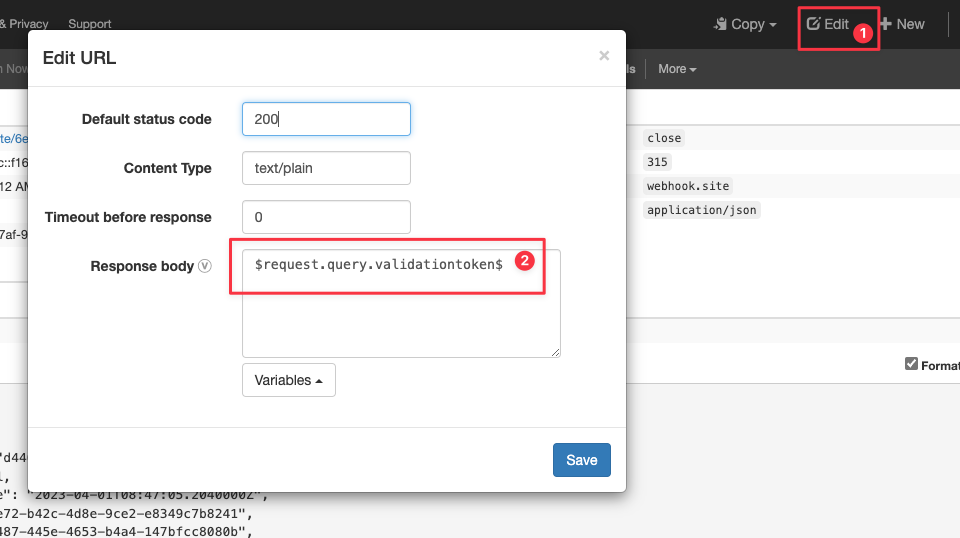960x538 pixels.
Task: Click the variables info icon beside Response body
Action: pyautogui.click(x=205, y=266)
